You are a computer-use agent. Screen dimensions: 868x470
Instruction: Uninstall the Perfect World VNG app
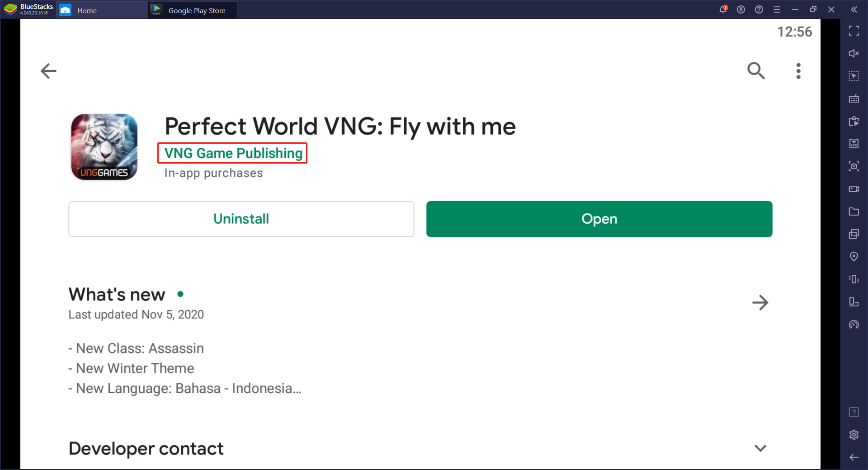(241, 219)
